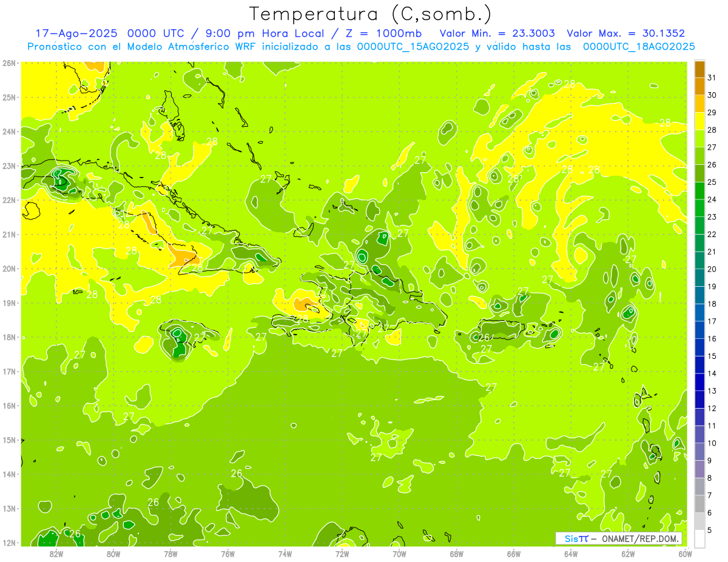Screen dimensions: 728x562
Task: Click the "60W" longitude axis label
Action: (x=686, y=554)
